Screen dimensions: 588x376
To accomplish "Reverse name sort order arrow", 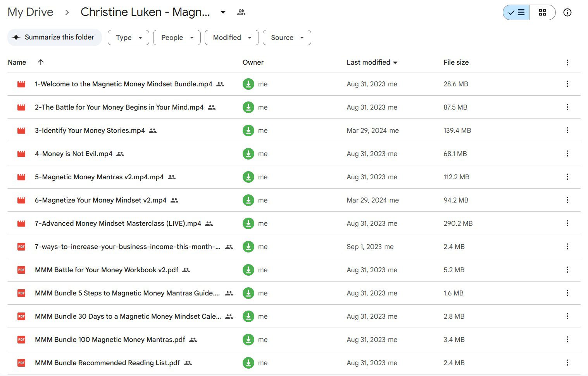I will [41, 62].
